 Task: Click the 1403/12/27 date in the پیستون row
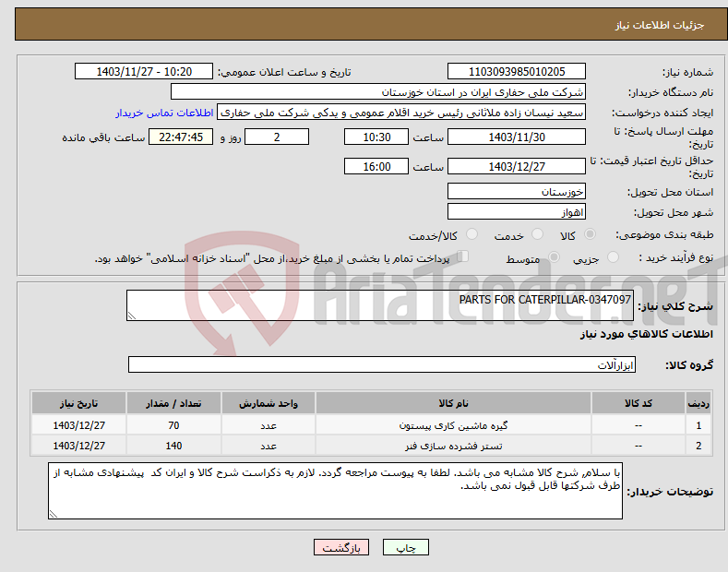coord(79,425)
